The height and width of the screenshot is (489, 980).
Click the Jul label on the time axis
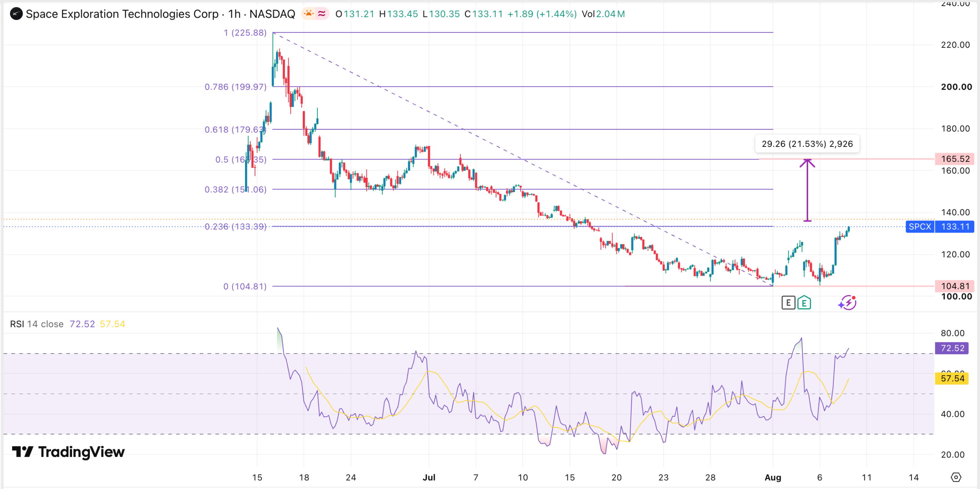429,478
